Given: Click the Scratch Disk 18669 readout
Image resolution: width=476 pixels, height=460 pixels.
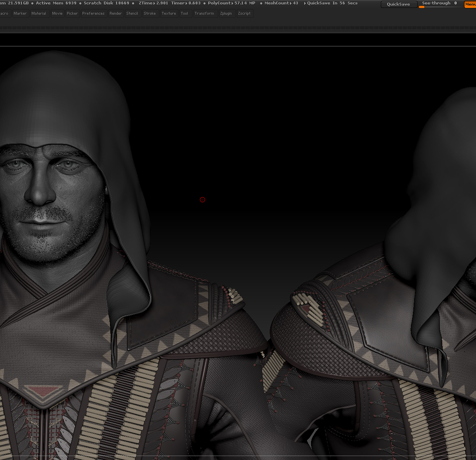Looking at the screenshot, I should [x=106, y=3].
